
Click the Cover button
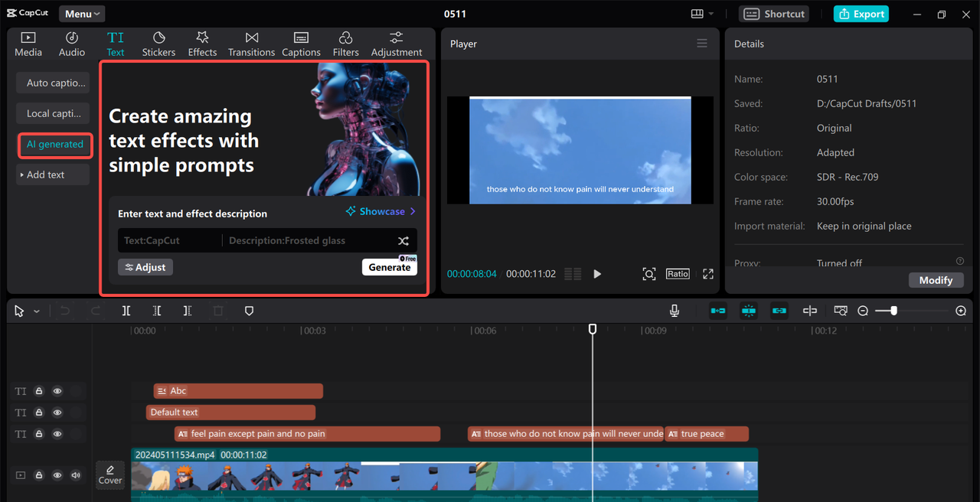click(x=110, y=474)
